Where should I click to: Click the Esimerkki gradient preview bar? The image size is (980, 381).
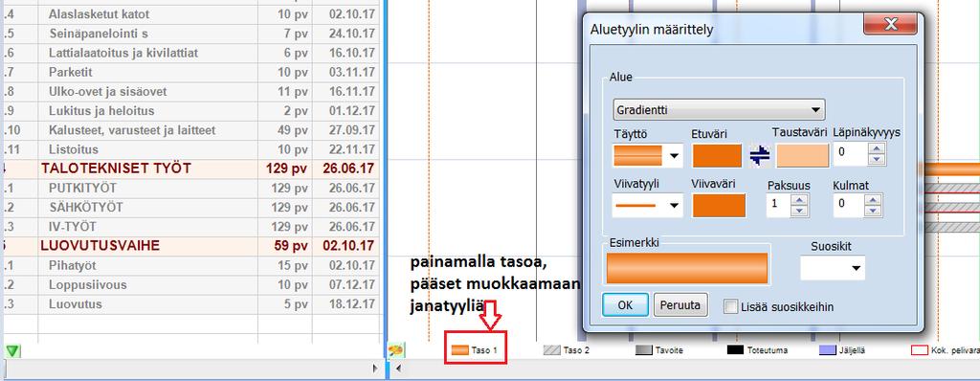point(687,268)
